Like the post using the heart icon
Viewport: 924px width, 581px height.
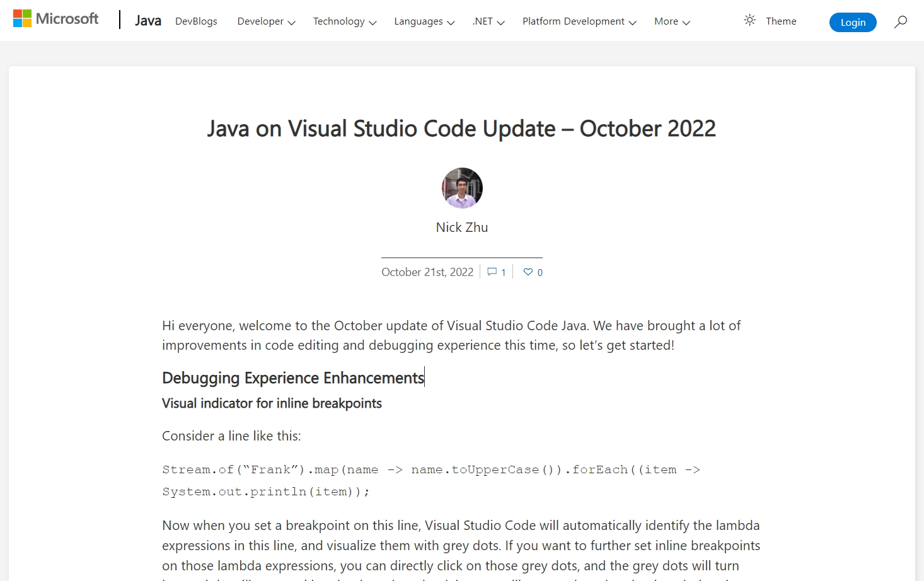pos(528,272)
